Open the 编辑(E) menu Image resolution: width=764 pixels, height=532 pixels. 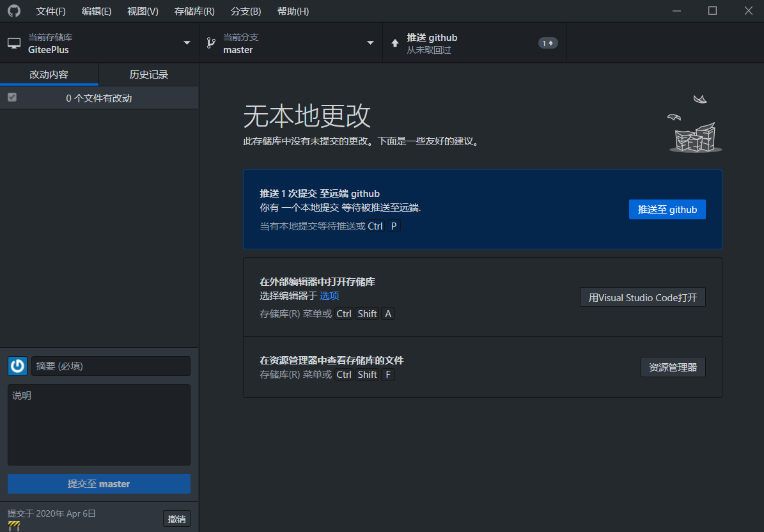(97, 12)
